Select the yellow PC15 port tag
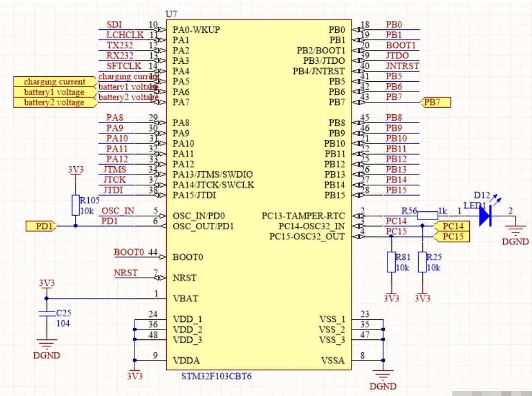Image resolution: width=532 pixels, height=396 pixels. coord(451,236)
